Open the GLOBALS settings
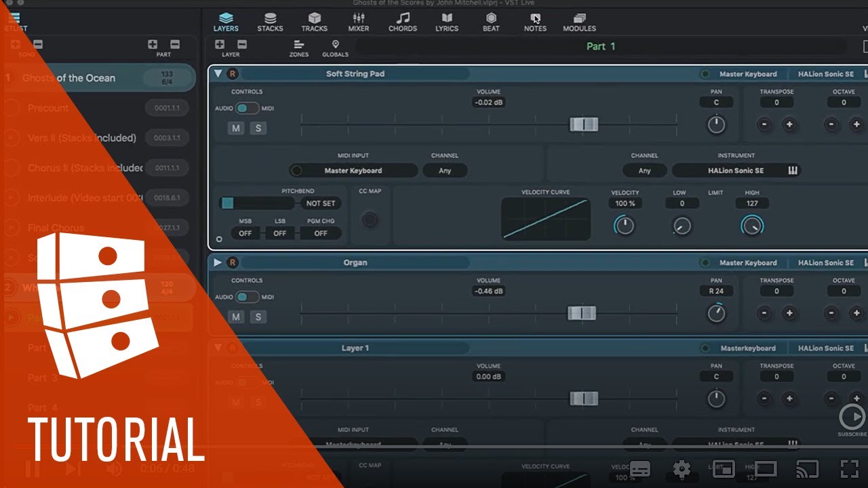868x488 pixels. [x=335, y=48]
